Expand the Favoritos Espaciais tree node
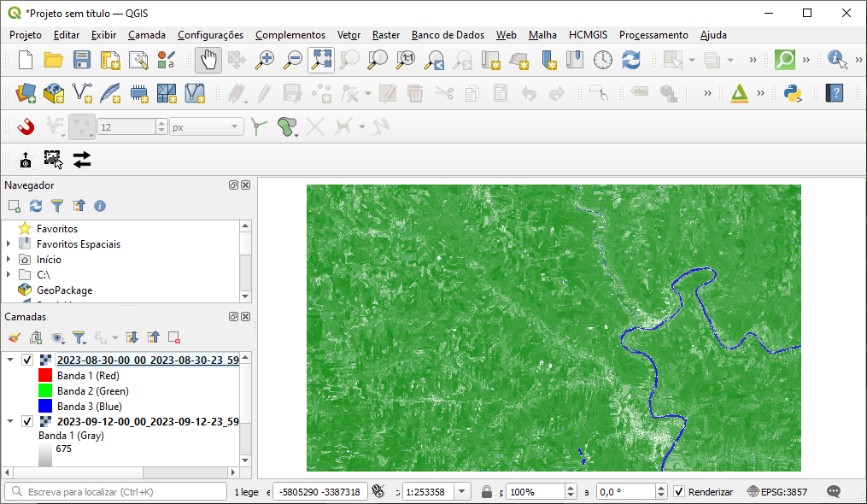Viewport: 867px width, 504px height. [9, 244]
